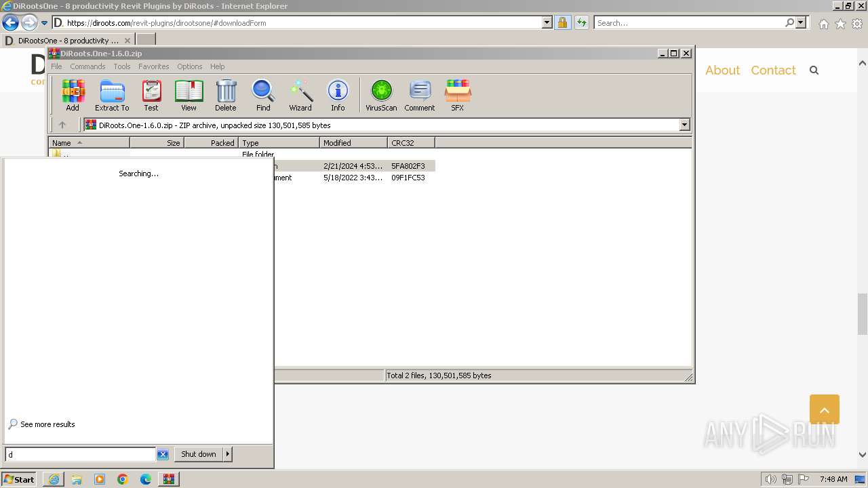Click the search magnifier in IE search box

(x=789, y=22)
